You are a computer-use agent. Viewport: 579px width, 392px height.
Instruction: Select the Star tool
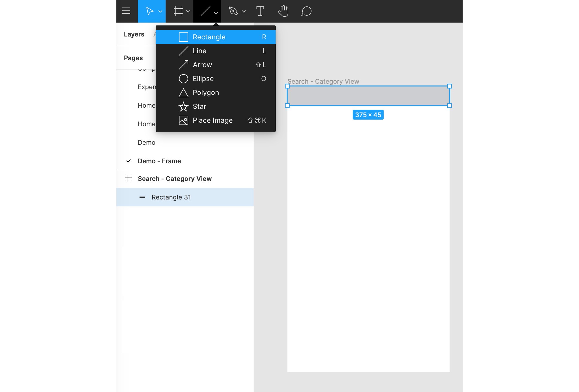click(x=199, y=106)
